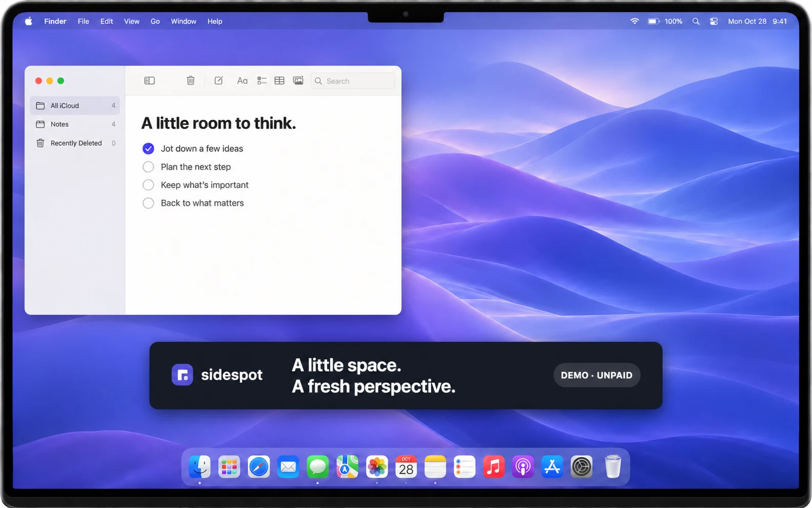Click the Wi-Fi status icon
This screenshot has width=812, height=508.
click(635, 21)
